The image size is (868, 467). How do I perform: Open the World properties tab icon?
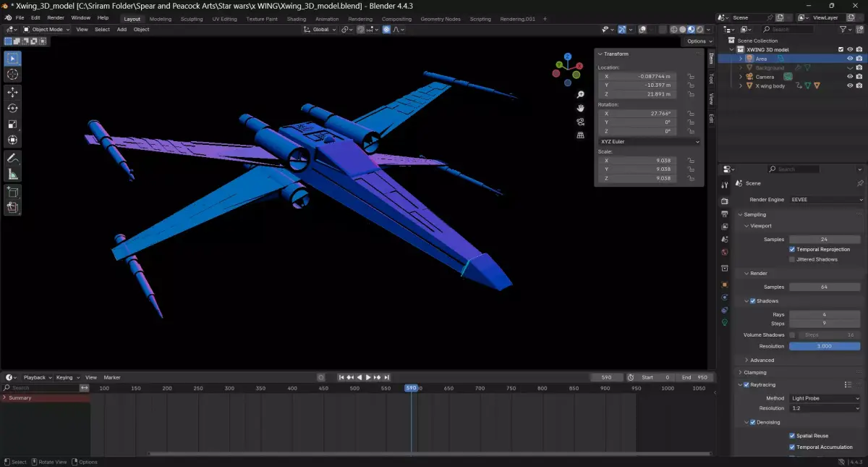pyautogui.click(x=724, y=252)
